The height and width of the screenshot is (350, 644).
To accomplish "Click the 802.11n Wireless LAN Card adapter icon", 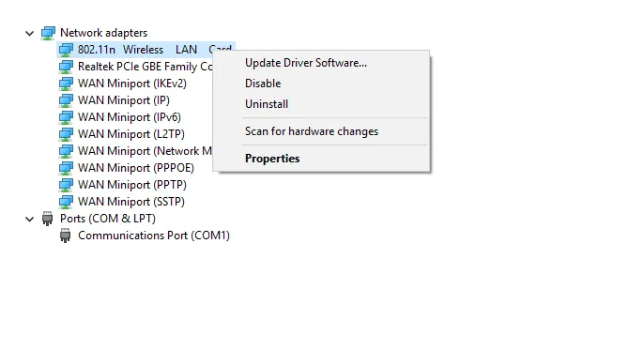I will (x=66, y=50).
